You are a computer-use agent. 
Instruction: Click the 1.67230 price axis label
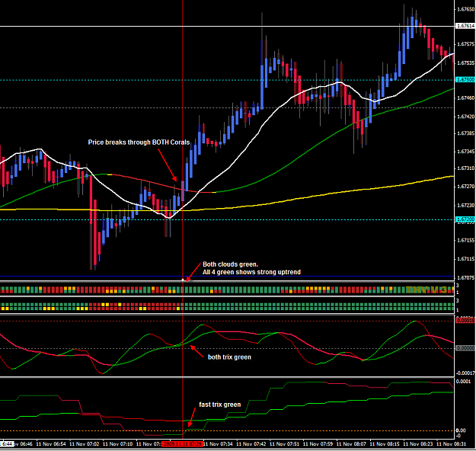(465, 206)
